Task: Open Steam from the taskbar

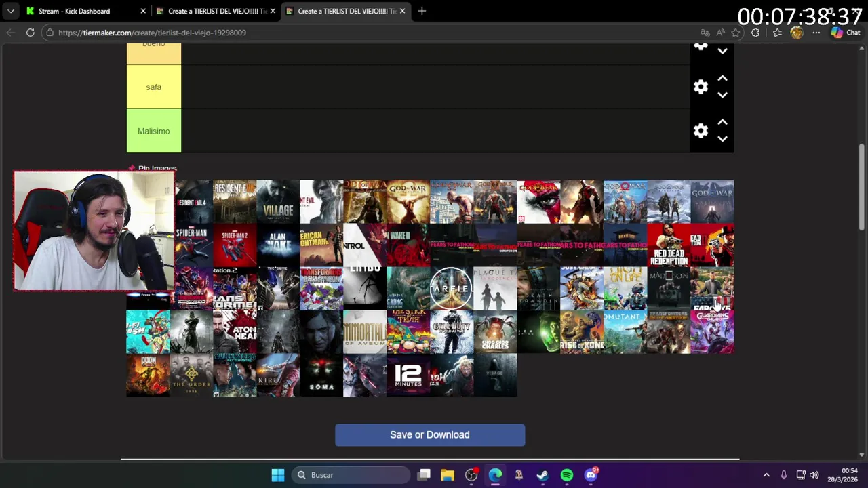Action: click(x=542, y=475)
